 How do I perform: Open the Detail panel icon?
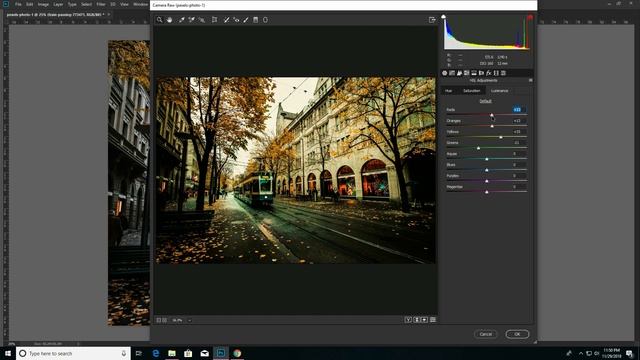460,73
